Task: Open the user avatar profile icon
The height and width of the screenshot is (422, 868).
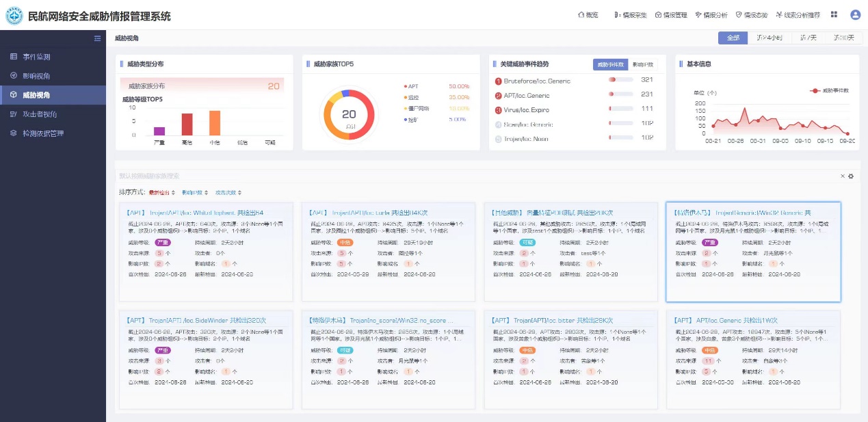Action: pyautogui.click(x=855, y=15)
